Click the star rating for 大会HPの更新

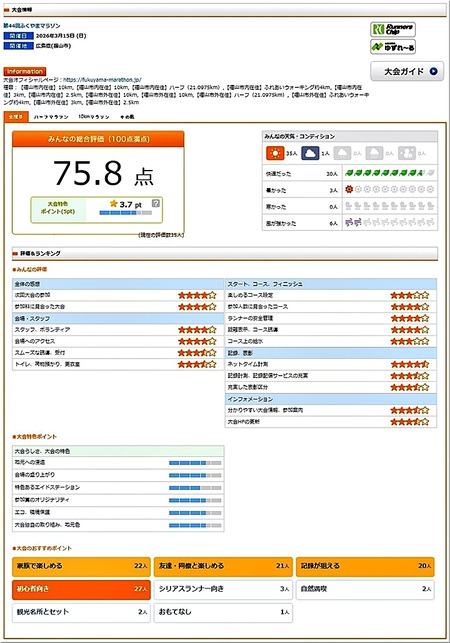click(x=410, y=422)
